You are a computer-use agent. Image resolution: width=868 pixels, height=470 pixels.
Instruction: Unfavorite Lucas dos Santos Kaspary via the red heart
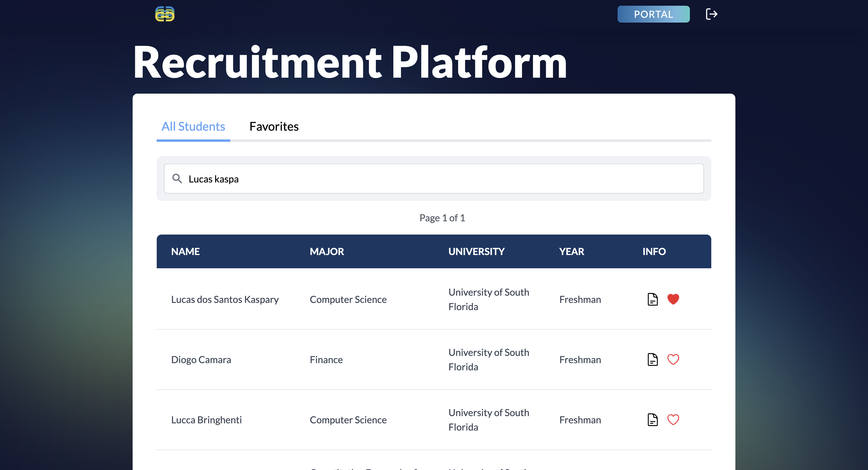click(x=673, y=299)
